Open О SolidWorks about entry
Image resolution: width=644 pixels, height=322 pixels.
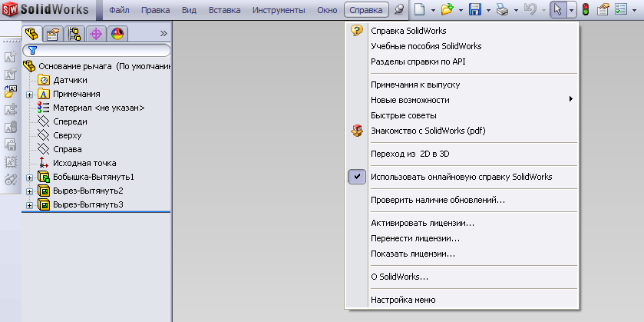[x=399, y=277]
